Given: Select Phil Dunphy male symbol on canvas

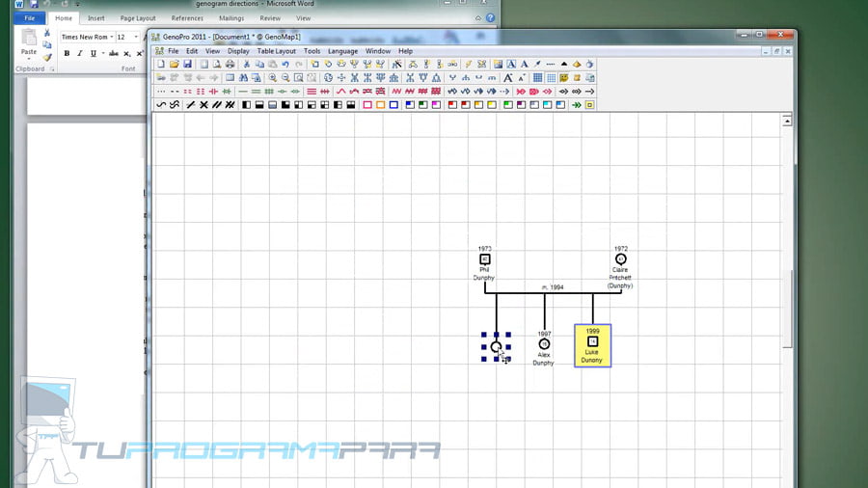Looking at the screenshot, I should [x=485, y=258].
